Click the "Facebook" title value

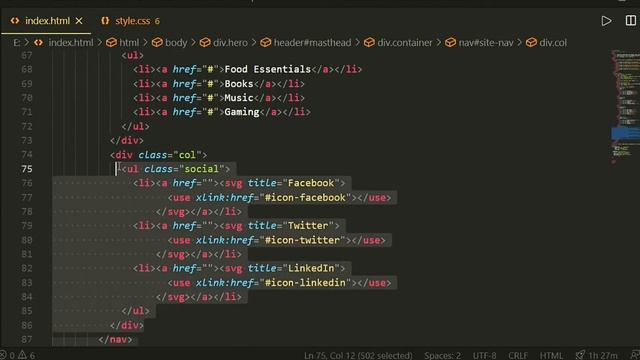[311, 183]
